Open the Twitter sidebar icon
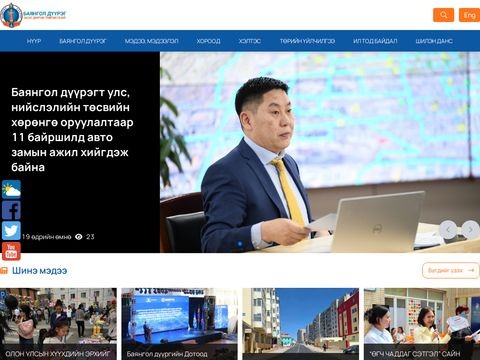This screenshot has height=360, width=480. click(x=11, y=231)
